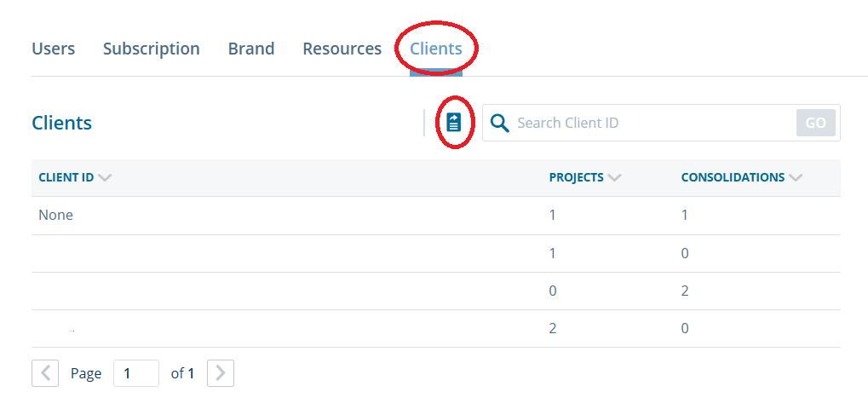Switch to the Resources tab

pos(342,49)
